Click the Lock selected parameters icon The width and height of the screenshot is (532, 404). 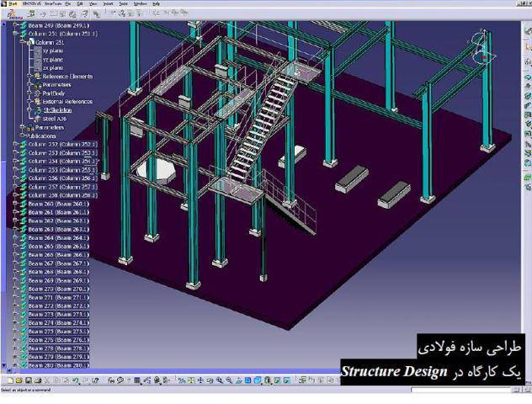click(157, 380)
